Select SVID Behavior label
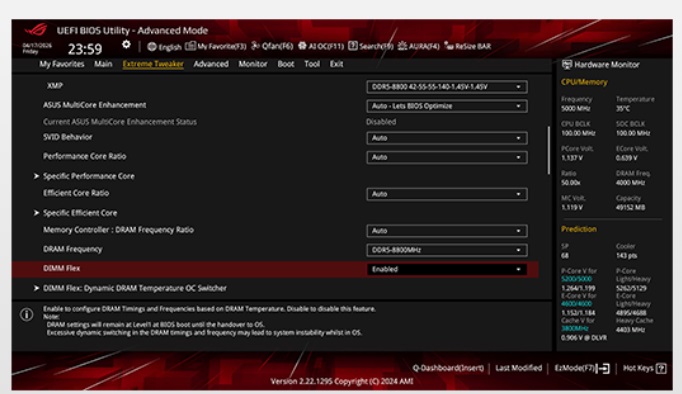The image size is (682, 394). pos(67,137)
